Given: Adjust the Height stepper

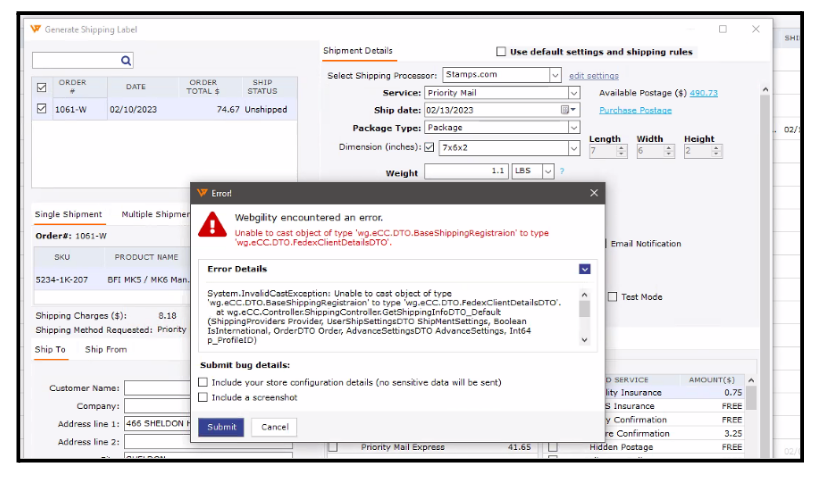Looking at the screenshot, I should tap(716, 151).
